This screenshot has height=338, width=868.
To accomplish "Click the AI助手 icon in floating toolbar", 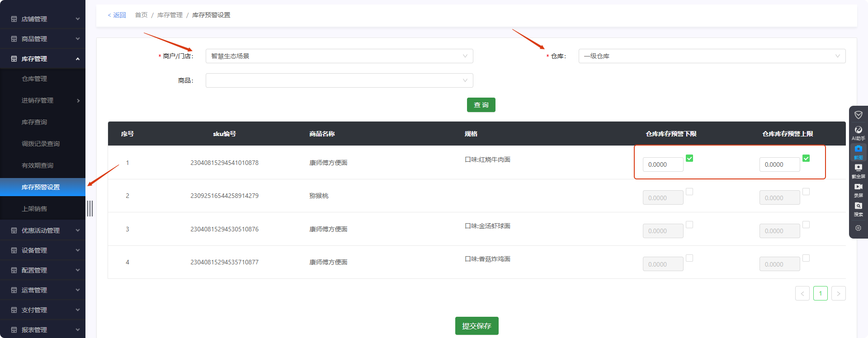I will point(858,131).
